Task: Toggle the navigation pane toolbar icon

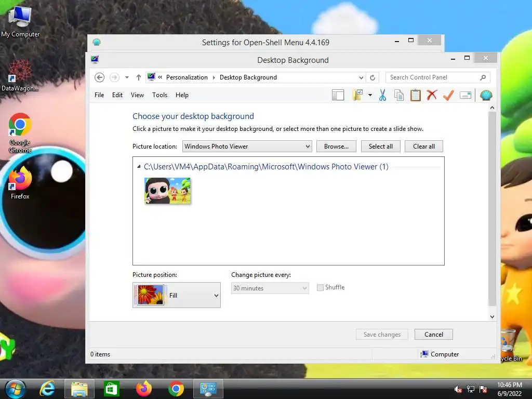Action: [x=338, y=96]
